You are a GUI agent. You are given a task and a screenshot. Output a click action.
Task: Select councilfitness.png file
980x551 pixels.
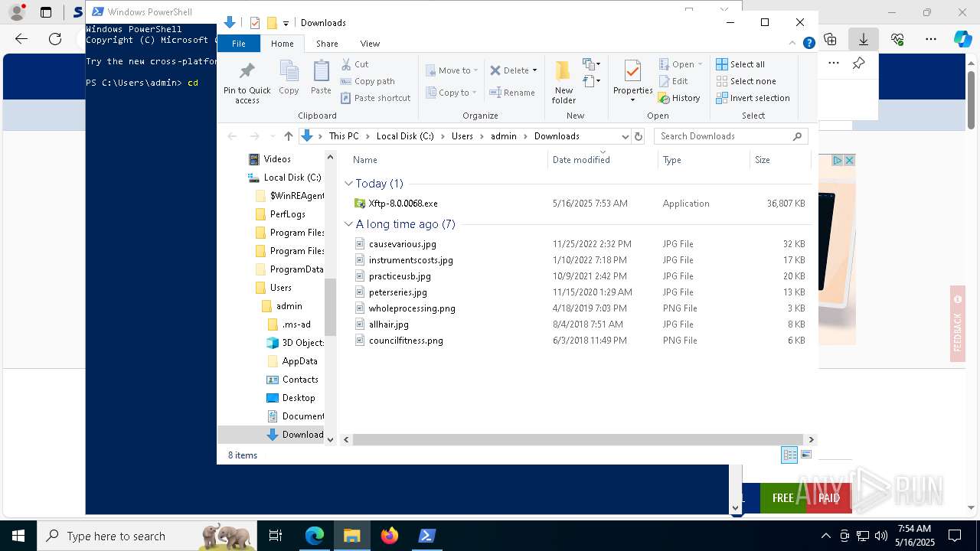point(406,341)
